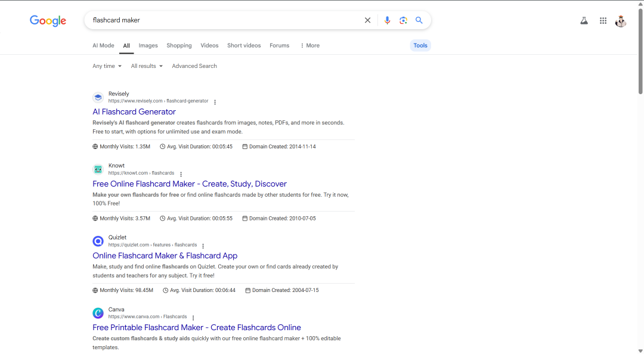Switch to Forums tab
Image resolution: width=644 pixels, height=354 pixels.
pos(279,45)
